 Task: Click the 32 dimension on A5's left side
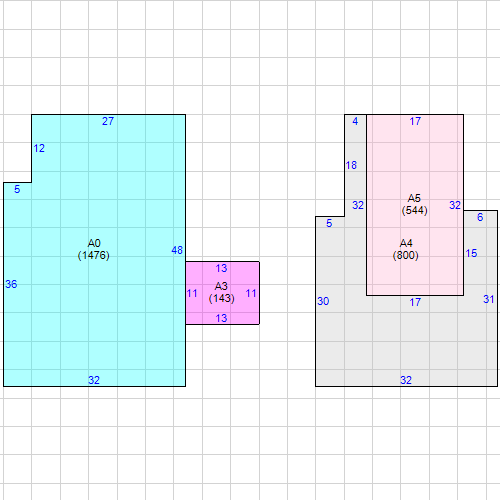358,205
